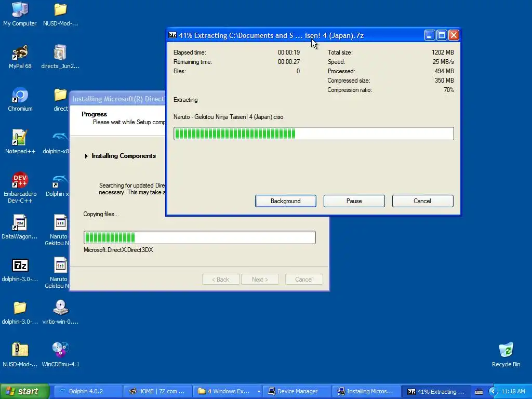
Task: Open the grouped Windows Explorer dropdown arrow
Action: (x=259, y=392)
